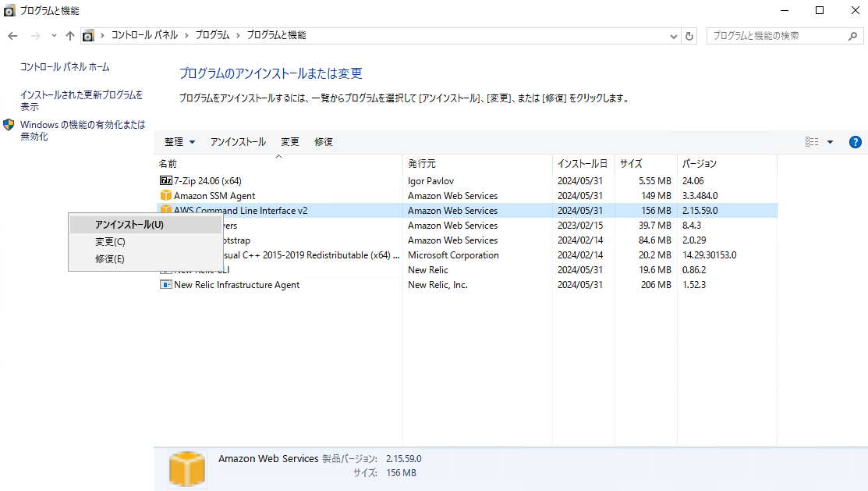
Task: Click the Back navigation arrow
Action: tap(12, 36)
